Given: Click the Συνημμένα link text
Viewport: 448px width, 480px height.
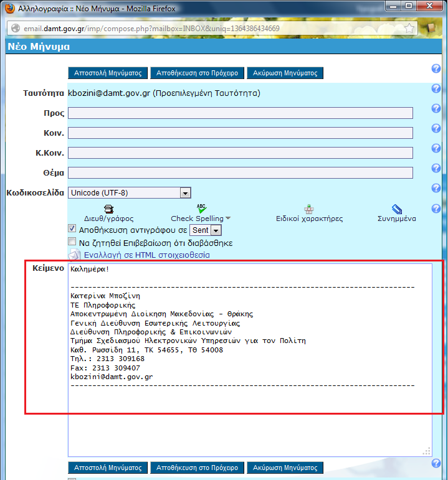Looking at the screenshot, I should tap(396, 219).
